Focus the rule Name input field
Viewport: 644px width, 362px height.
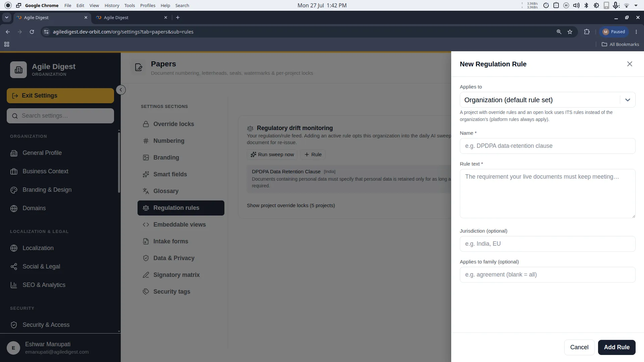pos(547,146)
